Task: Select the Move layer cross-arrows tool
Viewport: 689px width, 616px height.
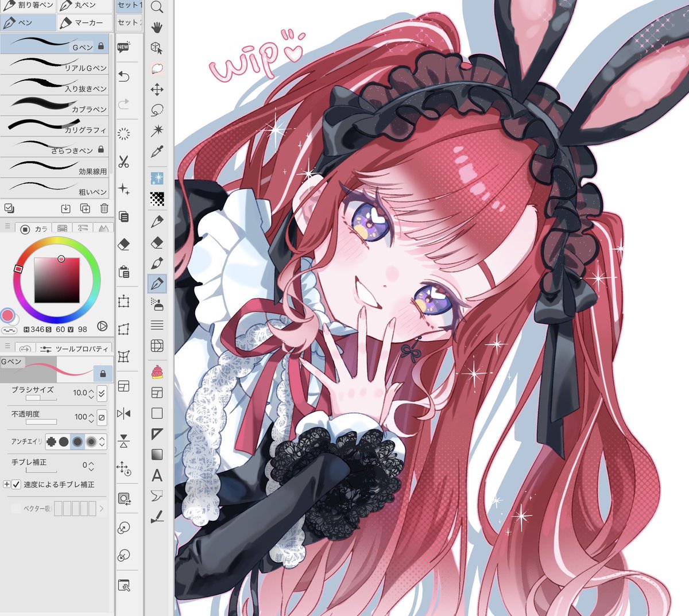Action: pyautogui.click(x=157, y=89)
